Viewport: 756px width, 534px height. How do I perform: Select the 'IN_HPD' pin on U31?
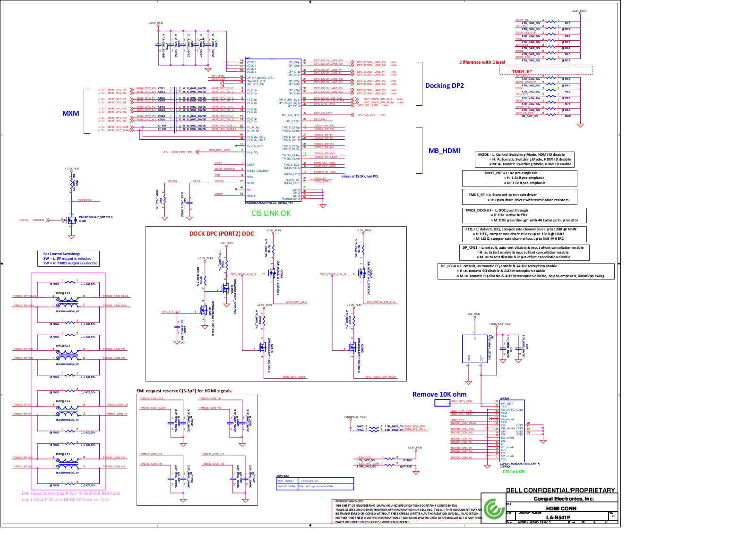click(x=252, y=153)
